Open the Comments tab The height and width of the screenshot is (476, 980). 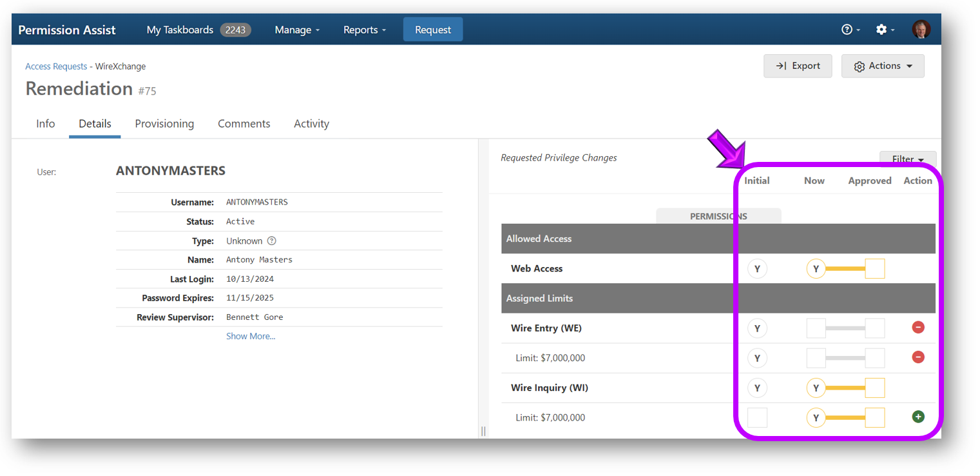[244, 124]
